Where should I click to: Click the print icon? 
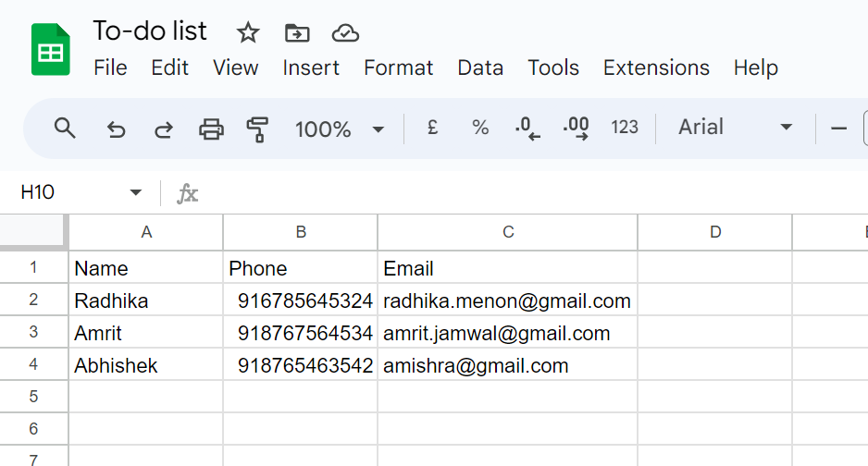point(212,129)
